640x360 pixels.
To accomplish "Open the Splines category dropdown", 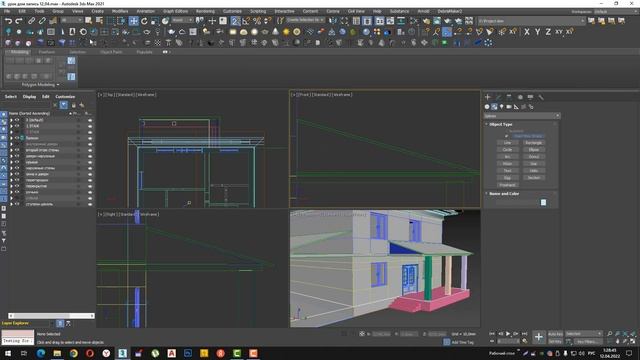I will coord(521,116).
